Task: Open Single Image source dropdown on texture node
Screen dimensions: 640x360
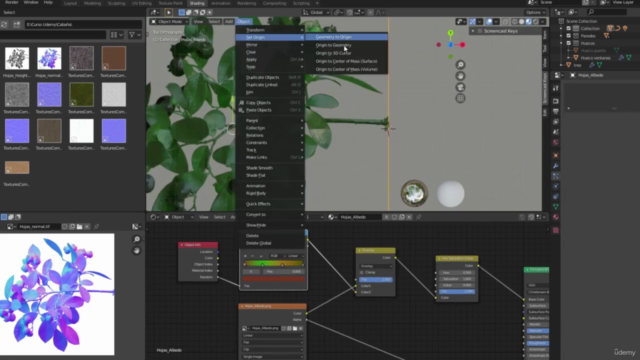Action: 272,357
